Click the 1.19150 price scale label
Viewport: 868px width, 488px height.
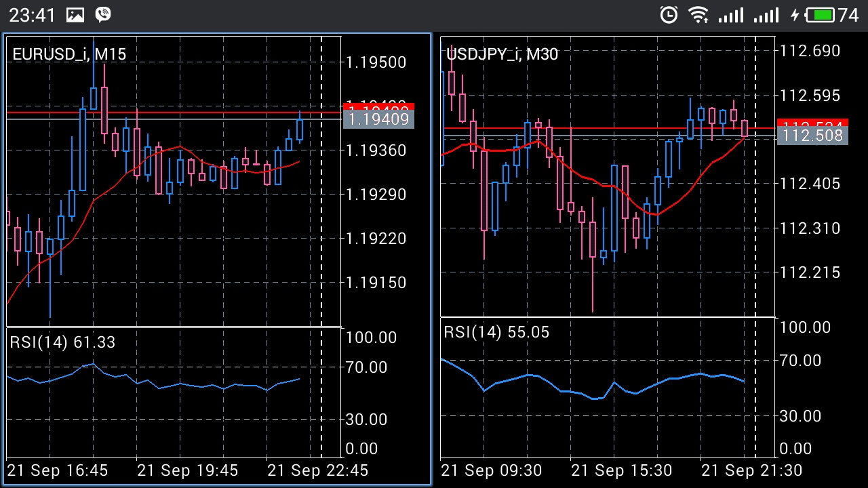click(376, 283)
